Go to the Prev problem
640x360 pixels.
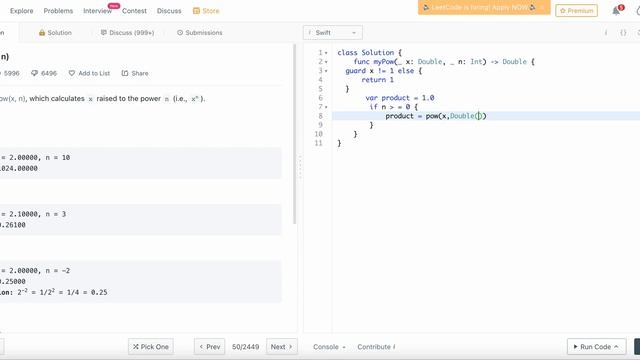point(209,347)
